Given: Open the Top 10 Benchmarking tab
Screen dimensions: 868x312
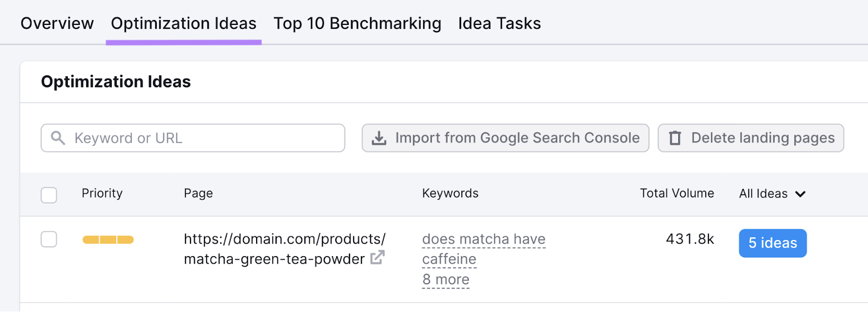Looking at the screenshot, I should pos(357,23).
